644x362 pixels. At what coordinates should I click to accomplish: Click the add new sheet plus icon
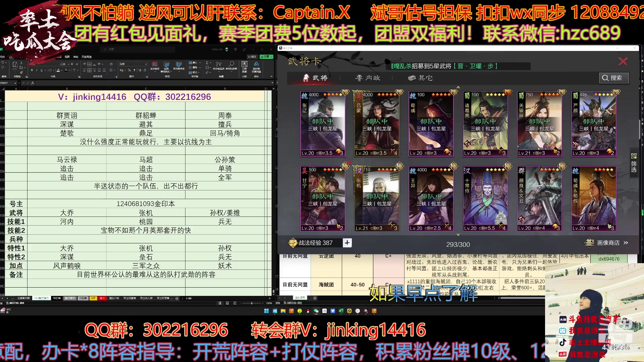point(177,298)
